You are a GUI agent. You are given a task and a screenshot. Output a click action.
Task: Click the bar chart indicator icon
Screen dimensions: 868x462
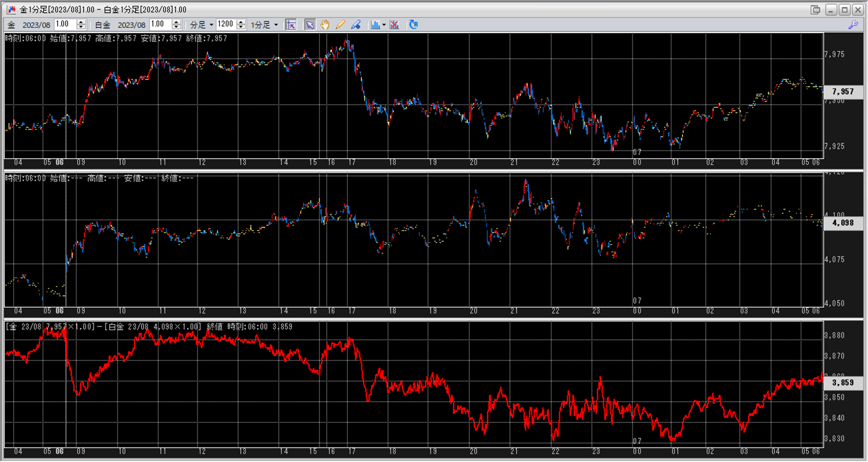pyautogui.click(x=375, y=25)
